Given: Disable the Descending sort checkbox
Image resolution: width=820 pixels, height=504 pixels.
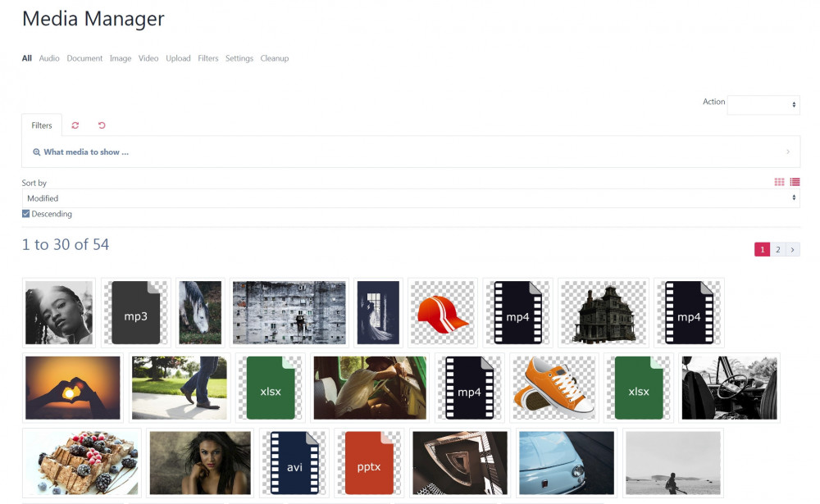Looking at the screenshot, I should [26, 213].
